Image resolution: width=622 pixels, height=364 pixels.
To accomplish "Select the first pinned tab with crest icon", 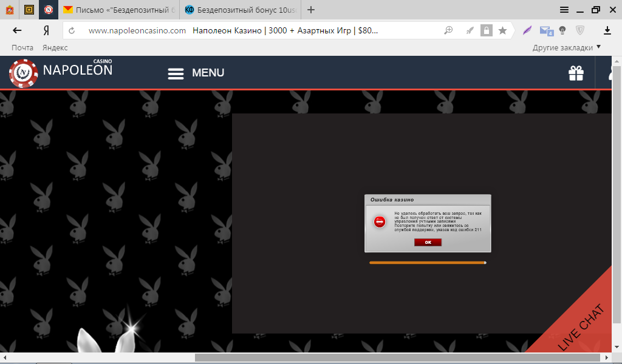I will (10, 10).
